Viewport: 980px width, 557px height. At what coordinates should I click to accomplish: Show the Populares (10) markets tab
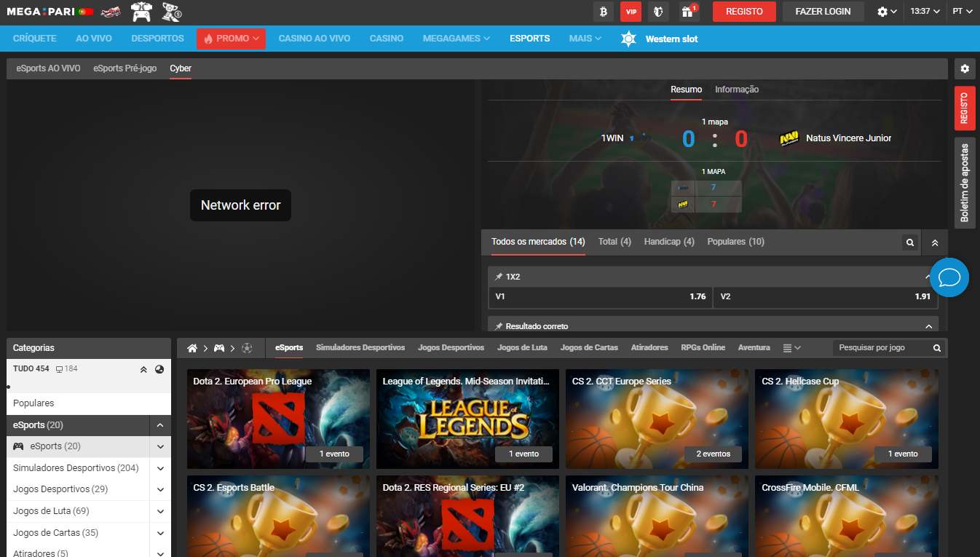pyautogui.click(x=736, y=242)
